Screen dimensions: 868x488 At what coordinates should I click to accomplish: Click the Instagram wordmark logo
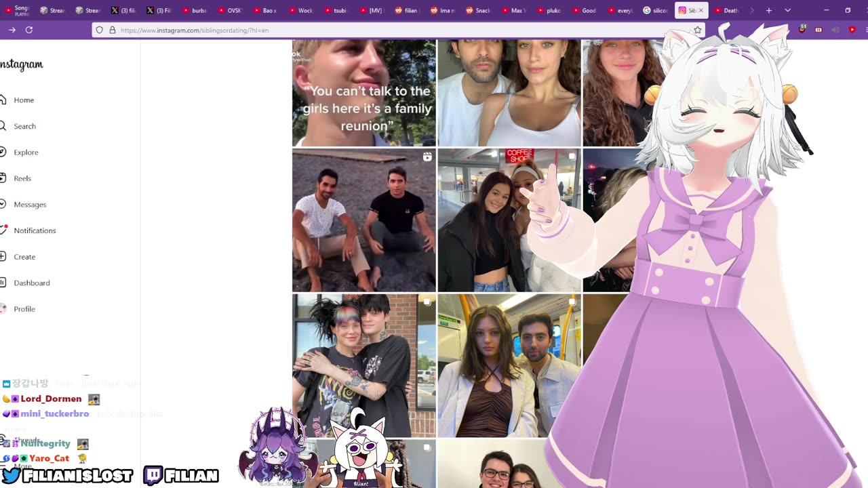[22, 65]
